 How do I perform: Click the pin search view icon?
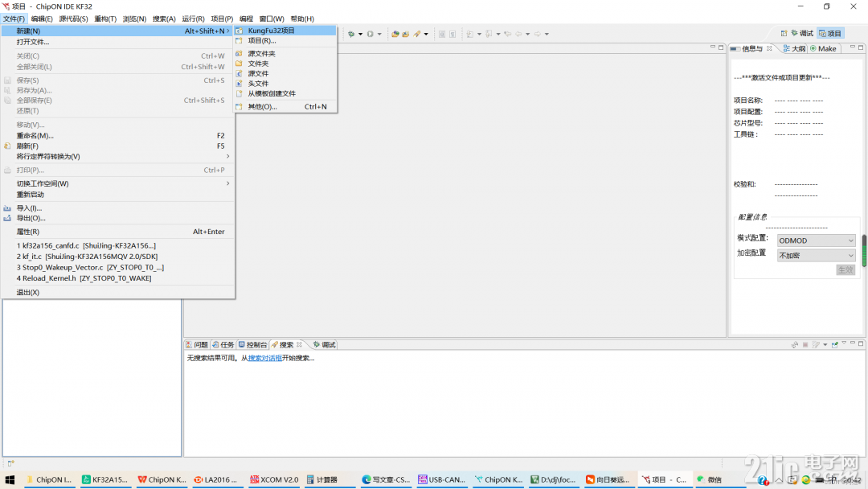[835, 344]
